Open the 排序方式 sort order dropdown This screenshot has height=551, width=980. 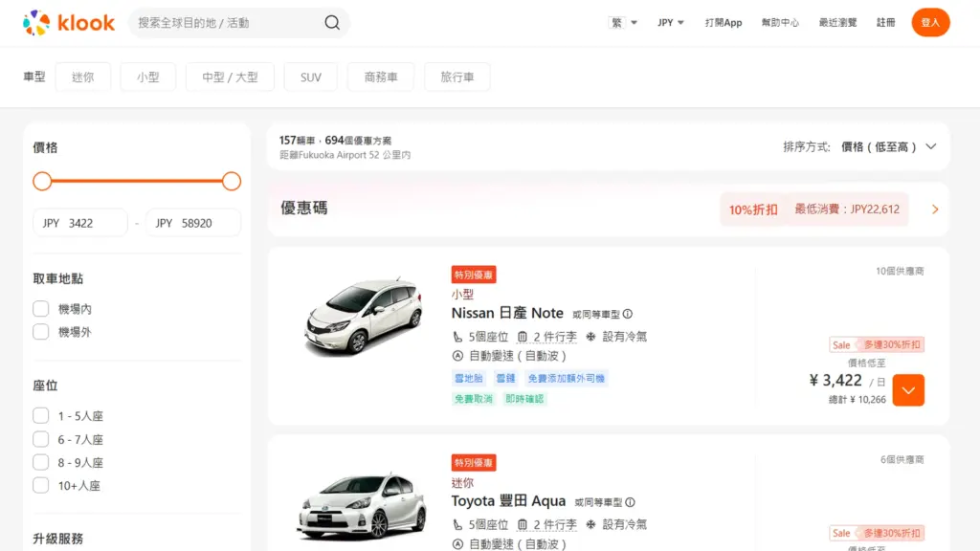click(x=859, y=146)
